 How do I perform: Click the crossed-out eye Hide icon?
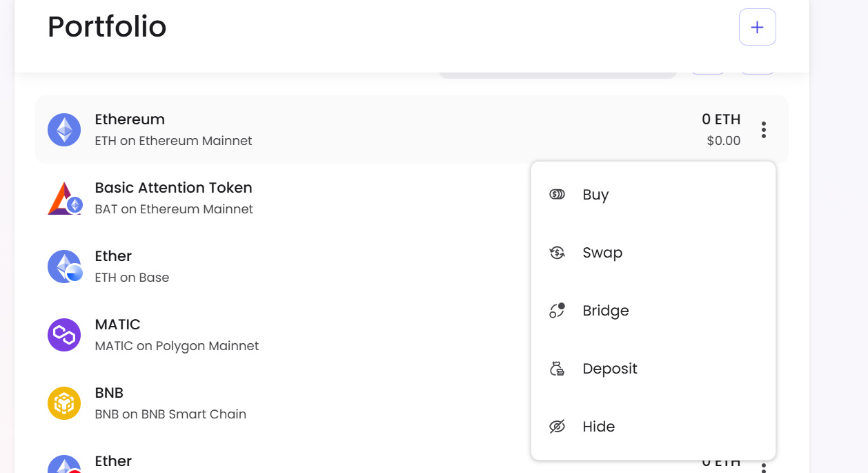[x=557, y=427]
